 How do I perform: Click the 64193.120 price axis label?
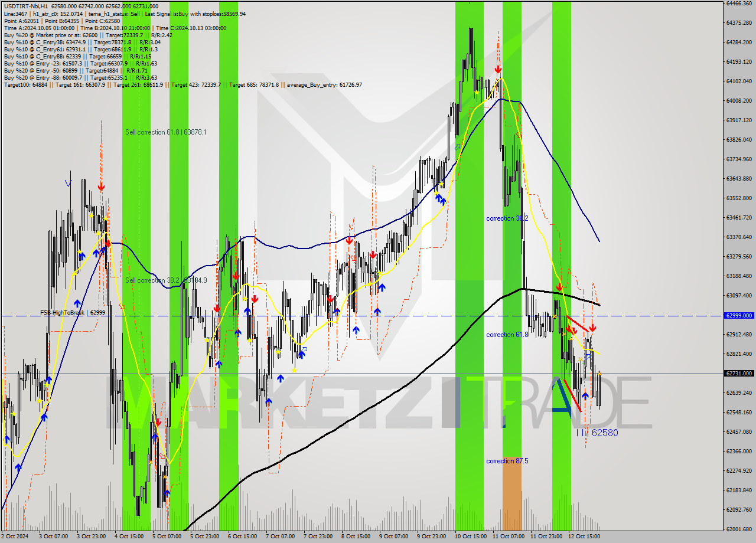point(739,61)
